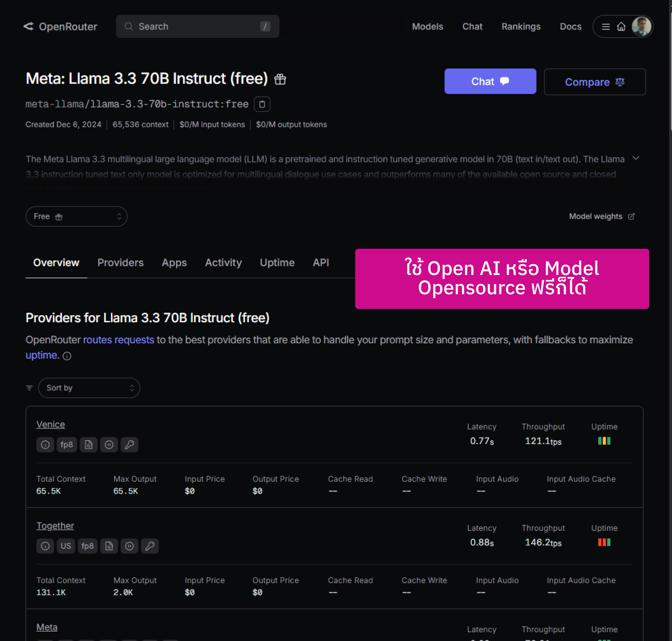Viewport: 672px width, 641px height.
Task: Open the hamburger menu icon
Action: click(606, 27)
